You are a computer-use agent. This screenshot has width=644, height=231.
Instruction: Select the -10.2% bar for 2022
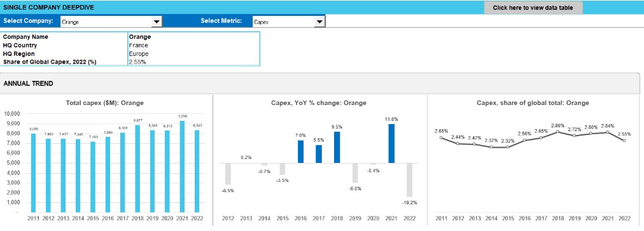(x=409, y=179)
